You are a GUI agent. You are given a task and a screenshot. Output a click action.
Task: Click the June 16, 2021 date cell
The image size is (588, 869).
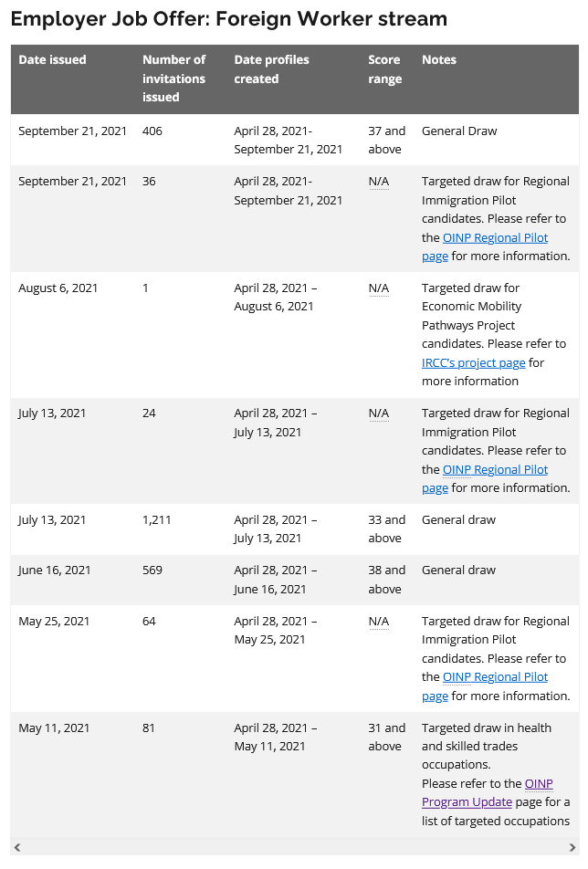[55, 571]
